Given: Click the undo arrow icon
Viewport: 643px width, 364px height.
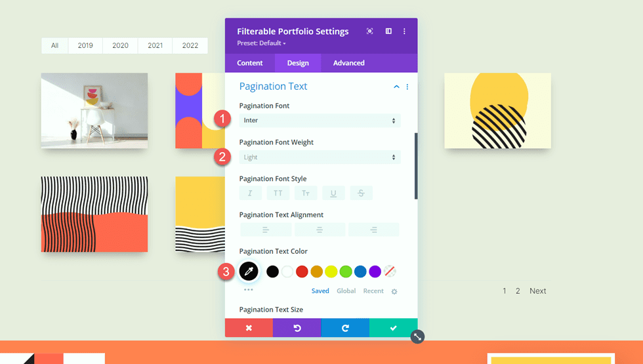Looking at the screenshot, I should [297, 328].
